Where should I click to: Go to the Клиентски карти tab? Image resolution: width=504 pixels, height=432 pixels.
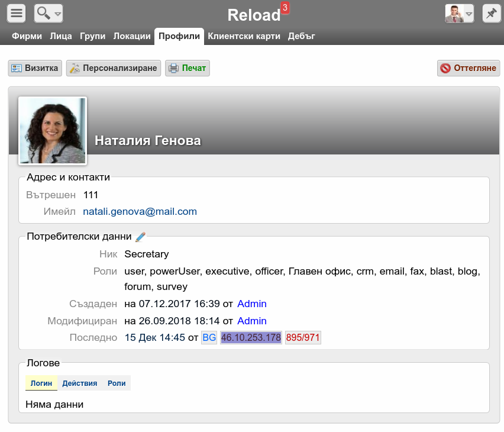(244, 36)
